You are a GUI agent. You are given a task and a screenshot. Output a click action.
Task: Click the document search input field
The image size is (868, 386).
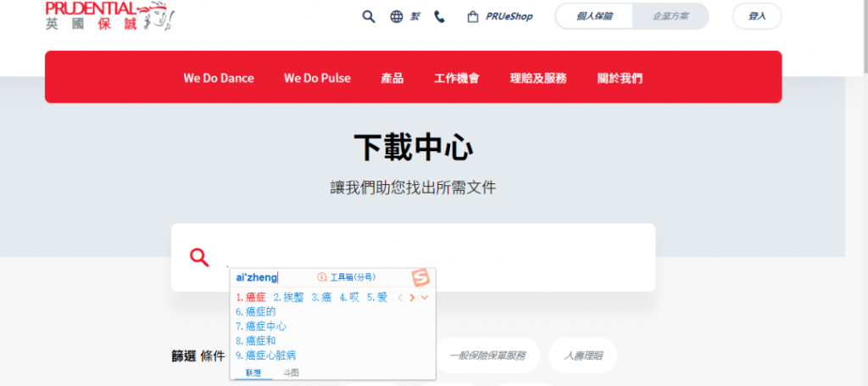[x=413, y=258]
